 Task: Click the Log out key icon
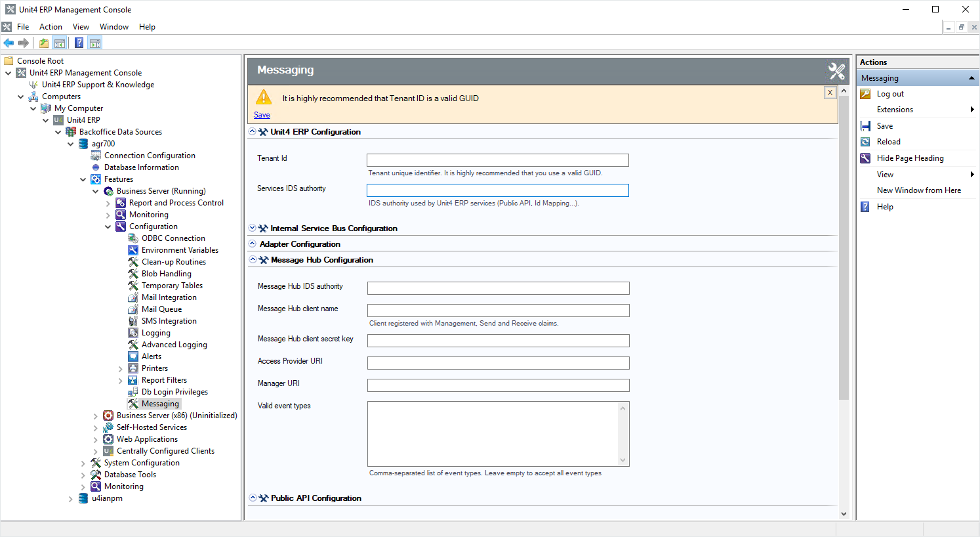pos(865,94)
